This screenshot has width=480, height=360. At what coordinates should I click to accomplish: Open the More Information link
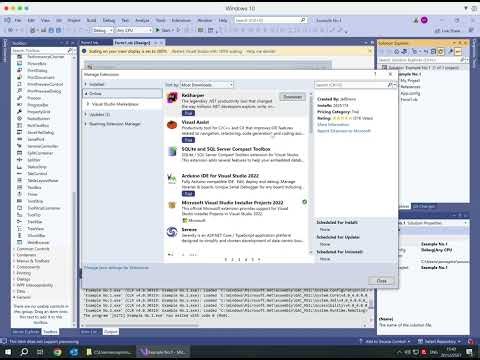pos(333,125)
